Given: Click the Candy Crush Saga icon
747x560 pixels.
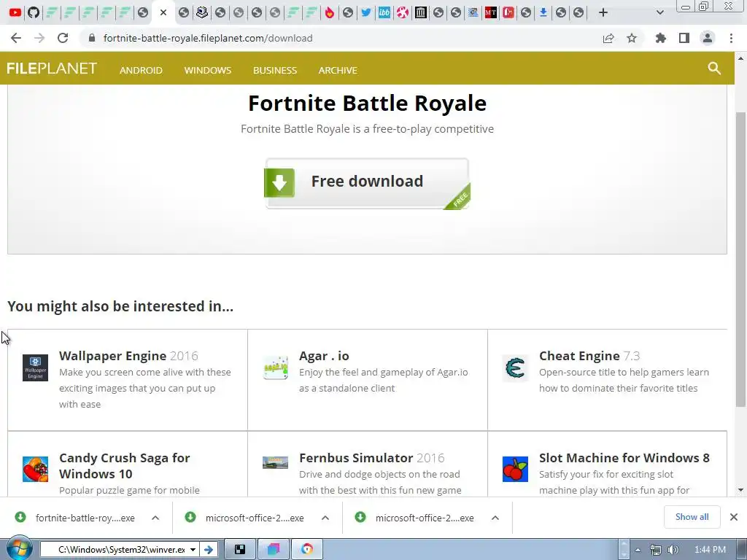Looking at the screenshot, I should pos(35,469).
